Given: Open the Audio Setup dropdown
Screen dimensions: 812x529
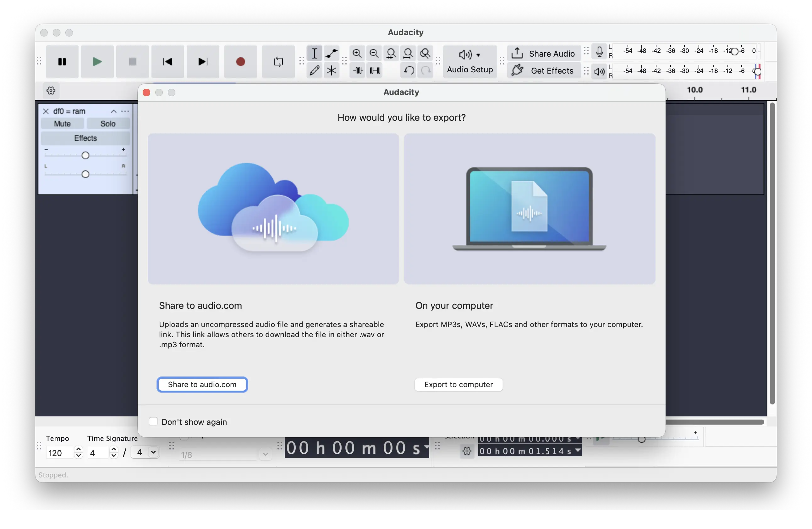Looking at the screenshot, I should coord(470,61).
